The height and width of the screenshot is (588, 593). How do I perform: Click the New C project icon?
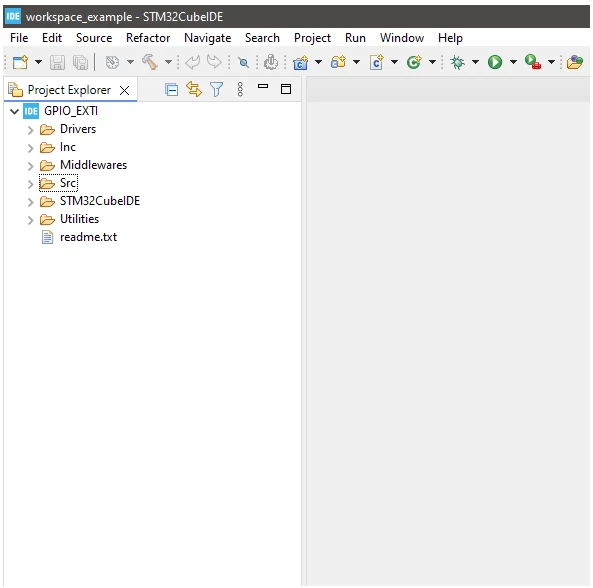point(301,62)
